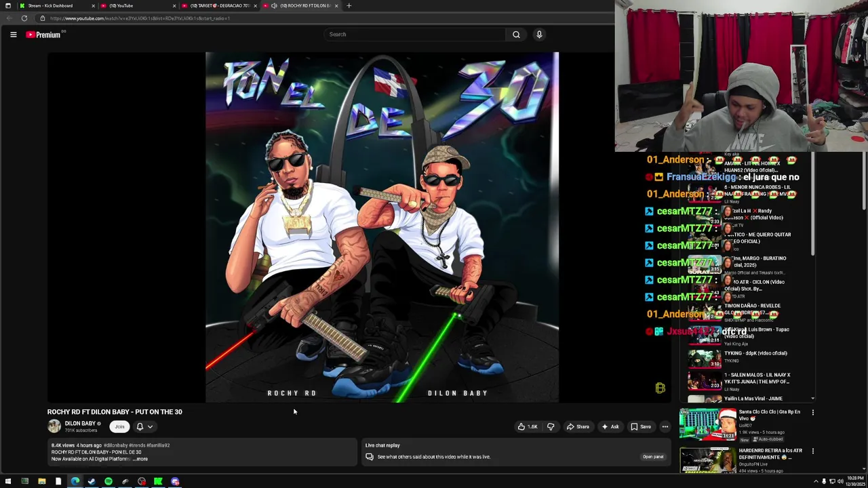Open the volume control in system tray
Image resolution: width=868 pixels, height=488 pixels.
840,482
